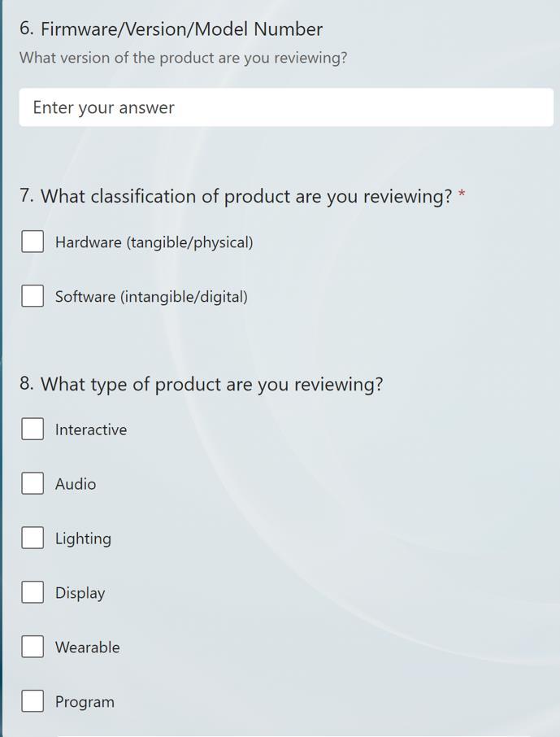Click the 'Hardware (tangible/physical)' label text
560x737 pixels.
click(154, 242)
